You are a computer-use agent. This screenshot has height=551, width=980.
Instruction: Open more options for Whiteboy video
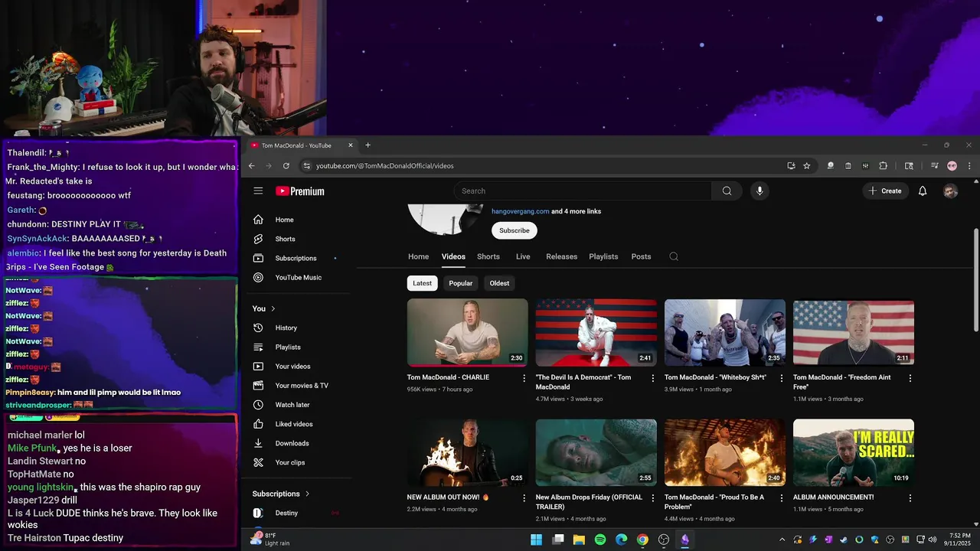coord(781,378)
